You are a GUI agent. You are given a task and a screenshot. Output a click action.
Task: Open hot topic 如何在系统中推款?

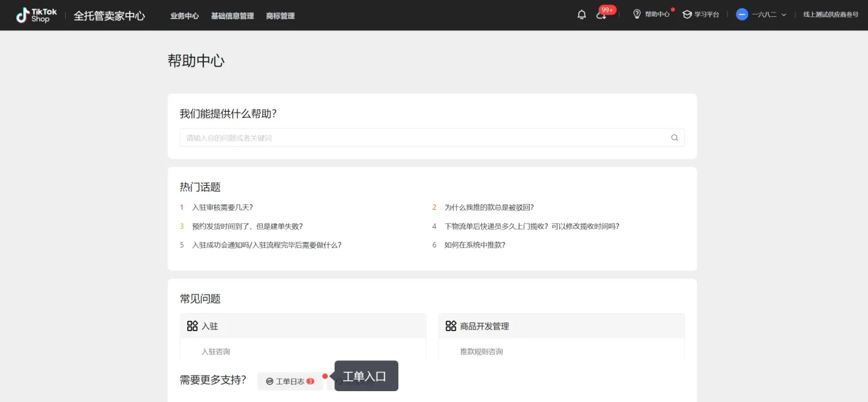[x=475, y=245]
